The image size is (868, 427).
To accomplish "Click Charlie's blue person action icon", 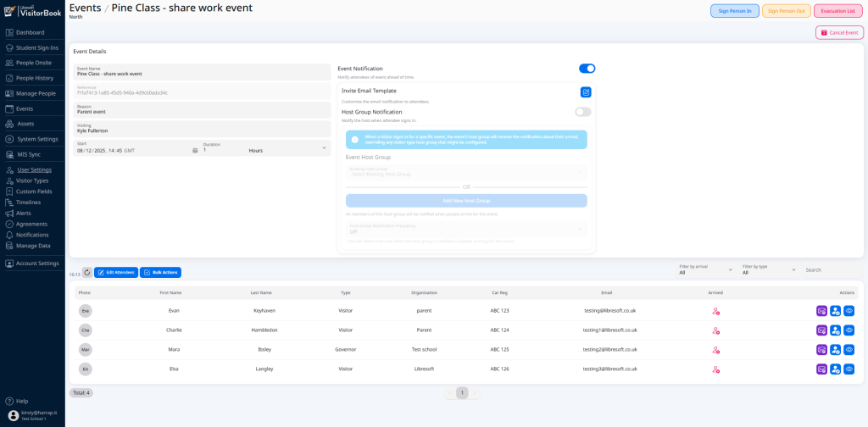I will 835,330.
